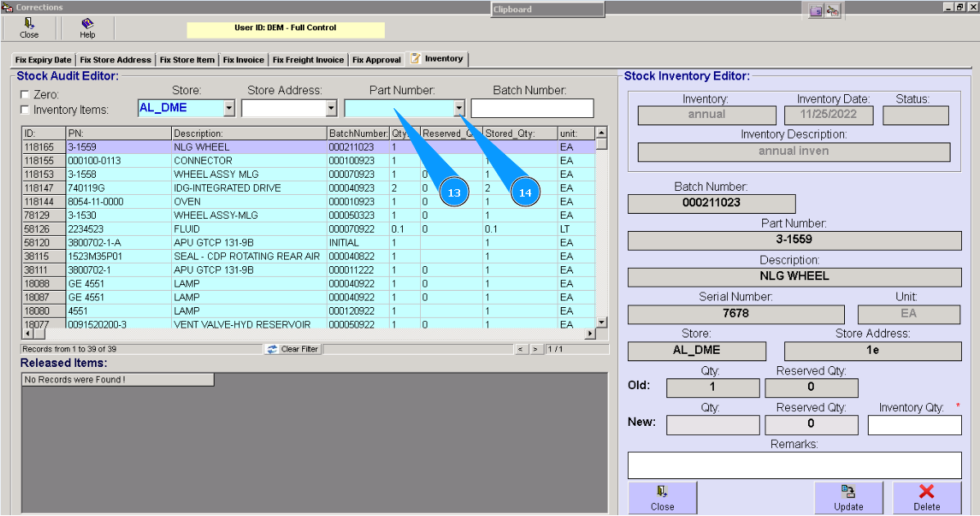The width and height of the screenshot is (980, 516).
Task: Click the Clear Filter refresh icon
Action: pos(272,349)
